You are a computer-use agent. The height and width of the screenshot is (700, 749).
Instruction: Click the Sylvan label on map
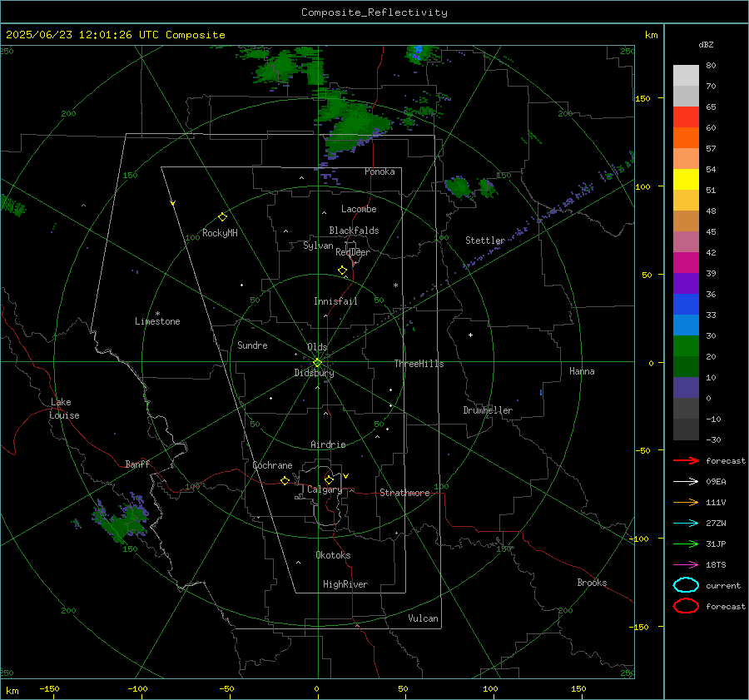coord(318,246)
